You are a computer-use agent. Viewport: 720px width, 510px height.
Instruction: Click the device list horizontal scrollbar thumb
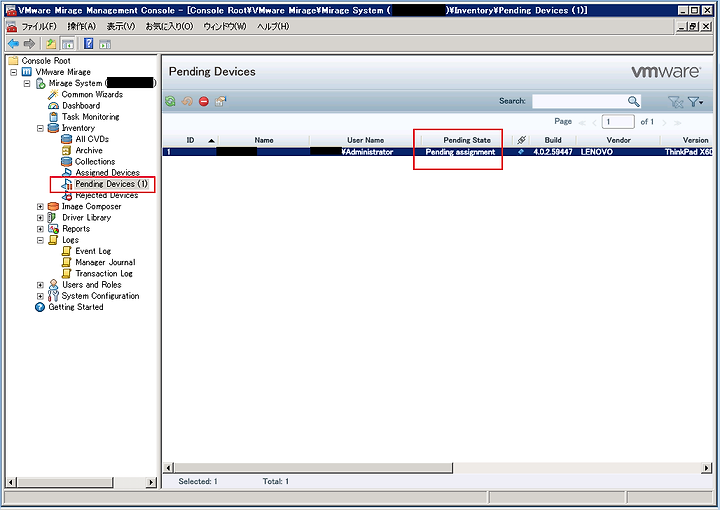pyautogui.click(x=313, y=468)
